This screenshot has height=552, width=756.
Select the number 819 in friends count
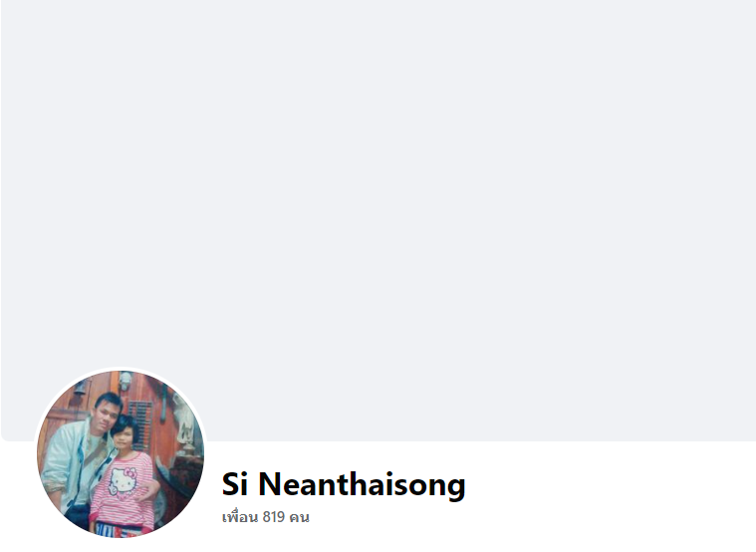[273, 517]
